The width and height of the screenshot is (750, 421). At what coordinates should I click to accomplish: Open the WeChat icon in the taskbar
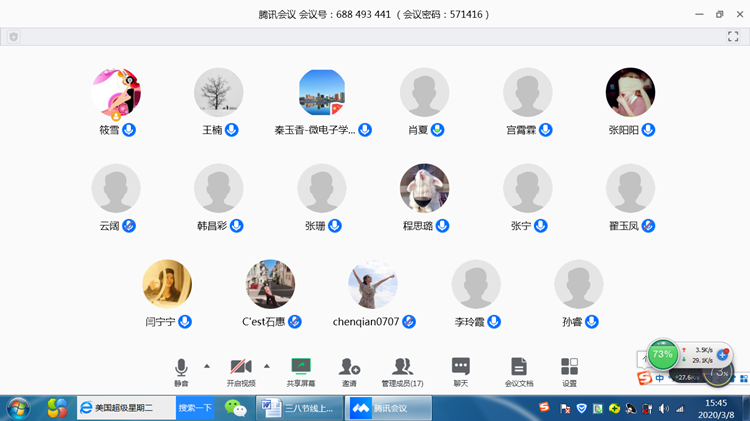(235, 408)
